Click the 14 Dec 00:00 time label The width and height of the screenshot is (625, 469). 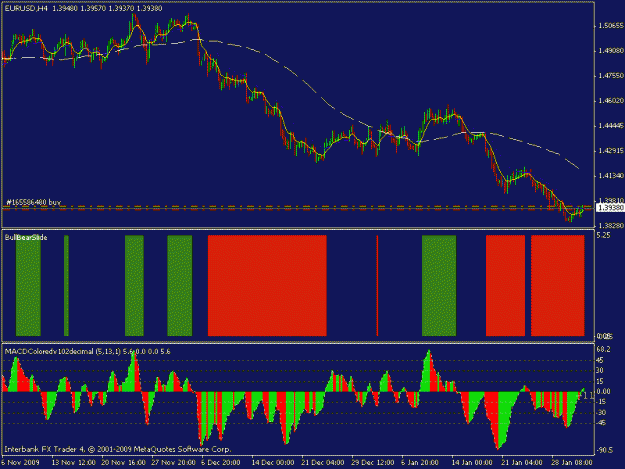tap(273, 463)
